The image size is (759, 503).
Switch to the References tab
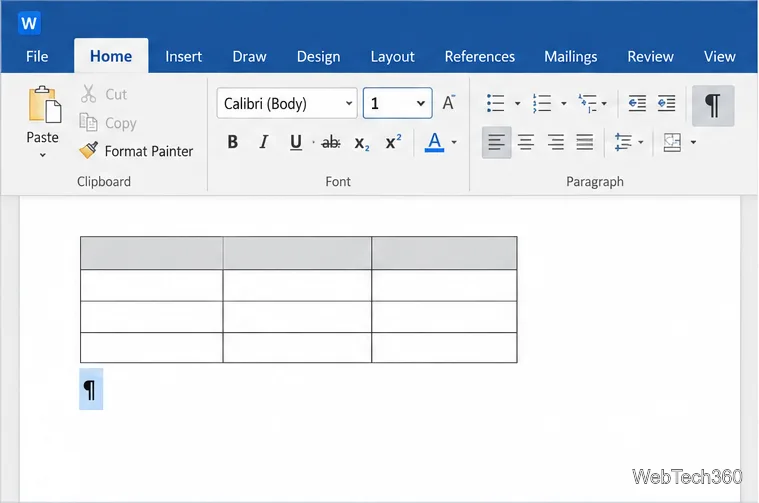(x=480, y=57)
